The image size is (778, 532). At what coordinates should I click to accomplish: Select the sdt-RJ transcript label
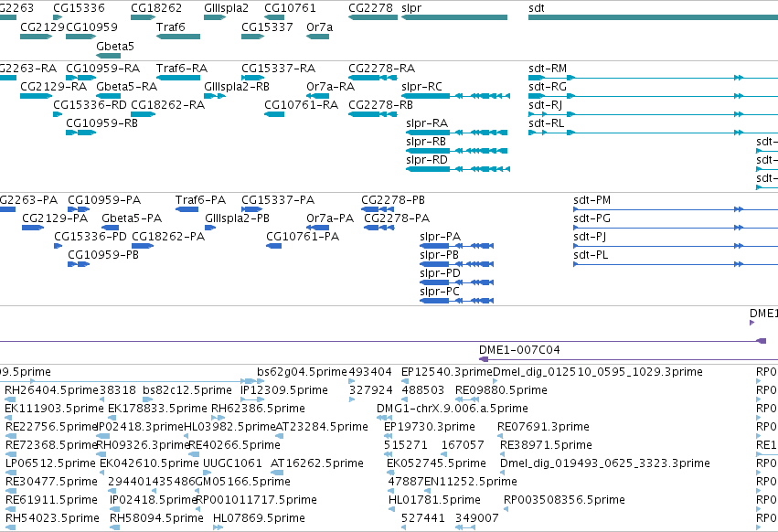click(545, 105)
